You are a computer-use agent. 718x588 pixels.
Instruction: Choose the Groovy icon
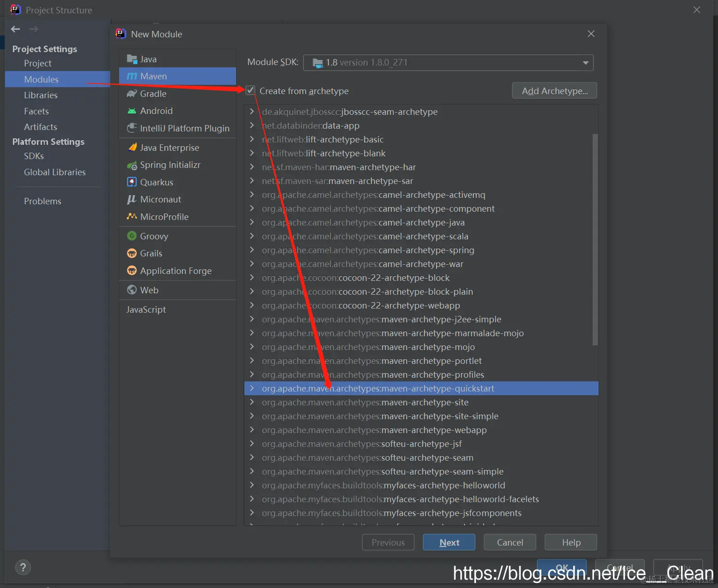132,236
